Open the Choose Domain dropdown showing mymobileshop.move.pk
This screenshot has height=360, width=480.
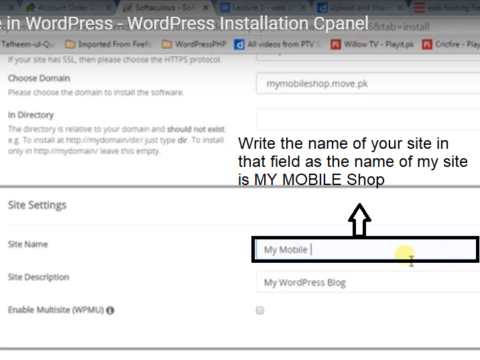click(368, 84)
